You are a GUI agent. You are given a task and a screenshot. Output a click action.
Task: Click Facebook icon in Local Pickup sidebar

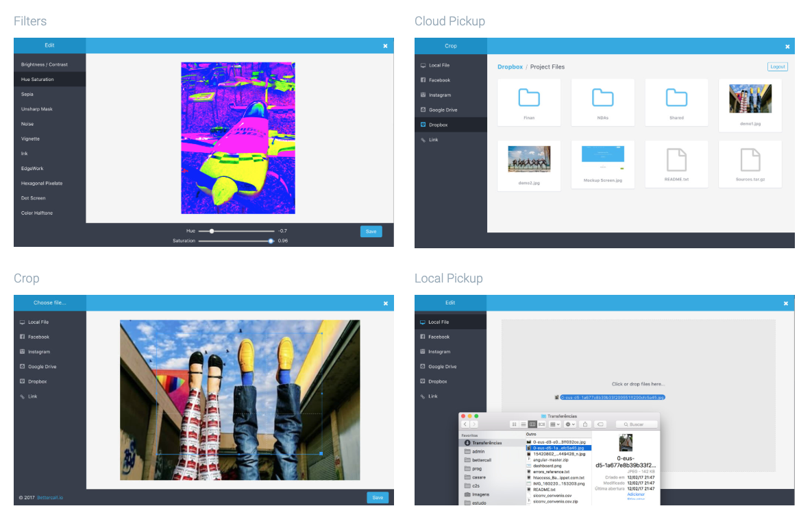423,337
